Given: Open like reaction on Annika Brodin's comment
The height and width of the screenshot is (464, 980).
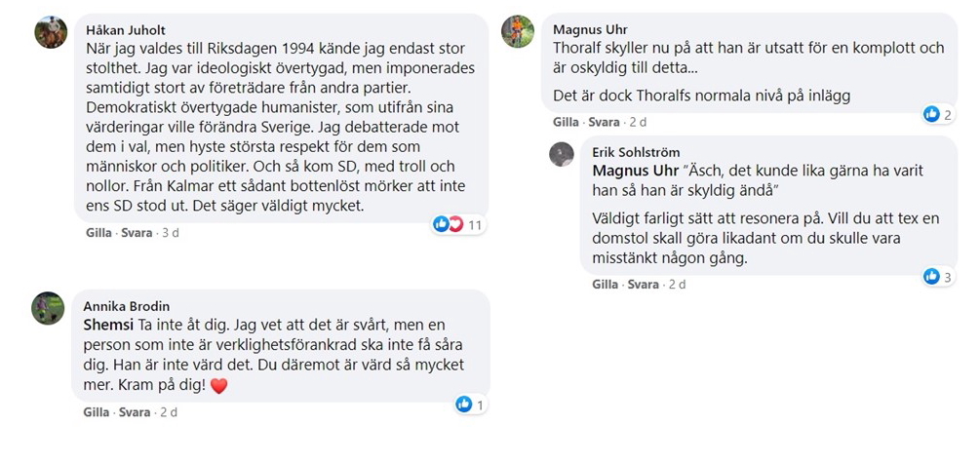Looking at the screenshot, I should click(x=471, y=405).
